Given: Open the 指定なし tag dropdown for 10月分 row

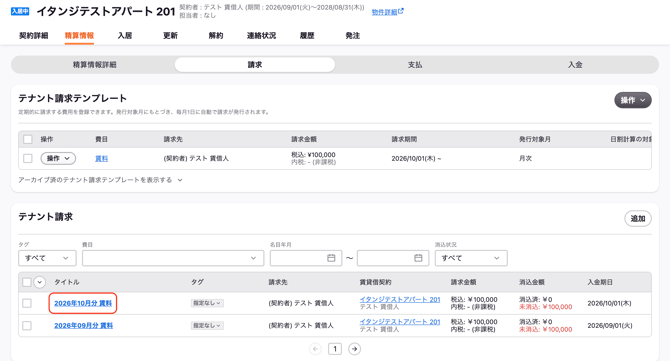Looking at the screenshot, I should [207, 303].
